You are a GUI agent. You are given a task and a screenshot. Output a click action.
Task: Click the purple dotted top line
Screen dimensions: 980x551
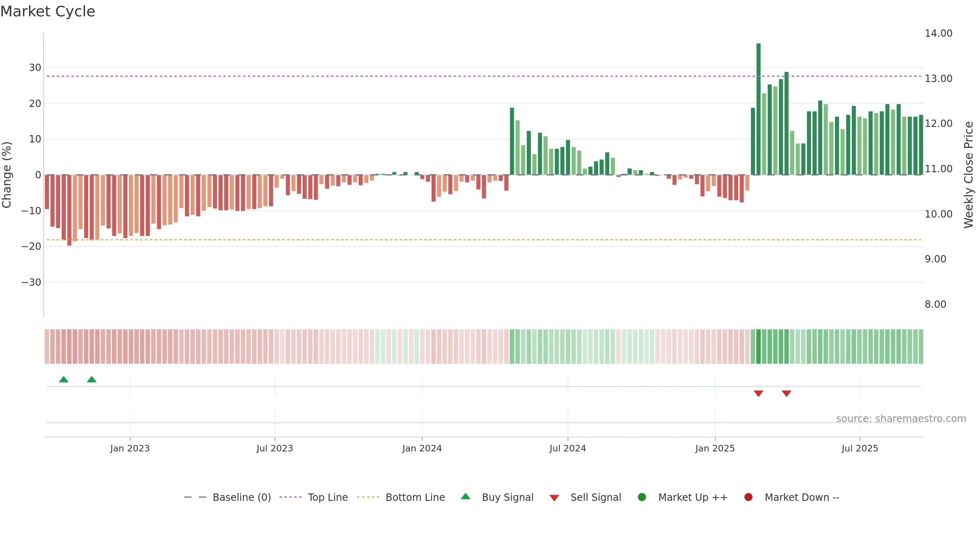pos(484,76)
